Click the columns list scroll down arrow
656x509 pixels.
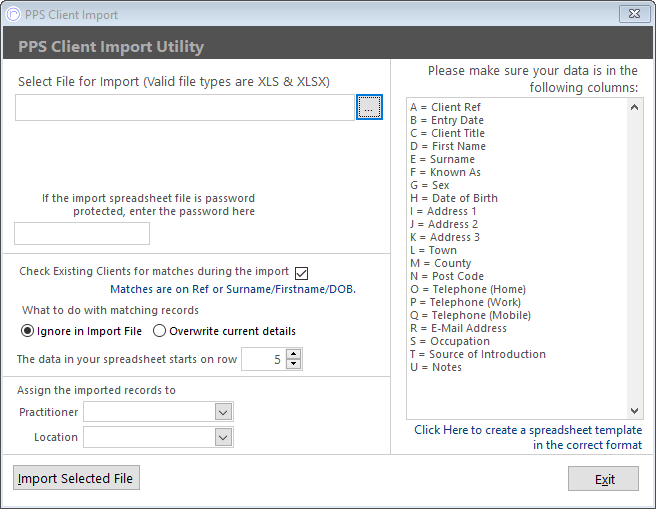[634, 411]
